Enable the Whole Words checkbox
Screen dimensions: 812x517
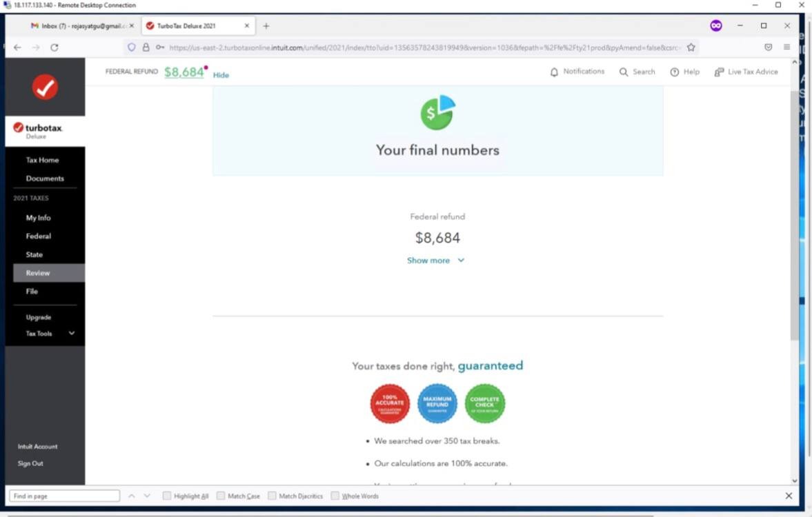click(335, 496)
